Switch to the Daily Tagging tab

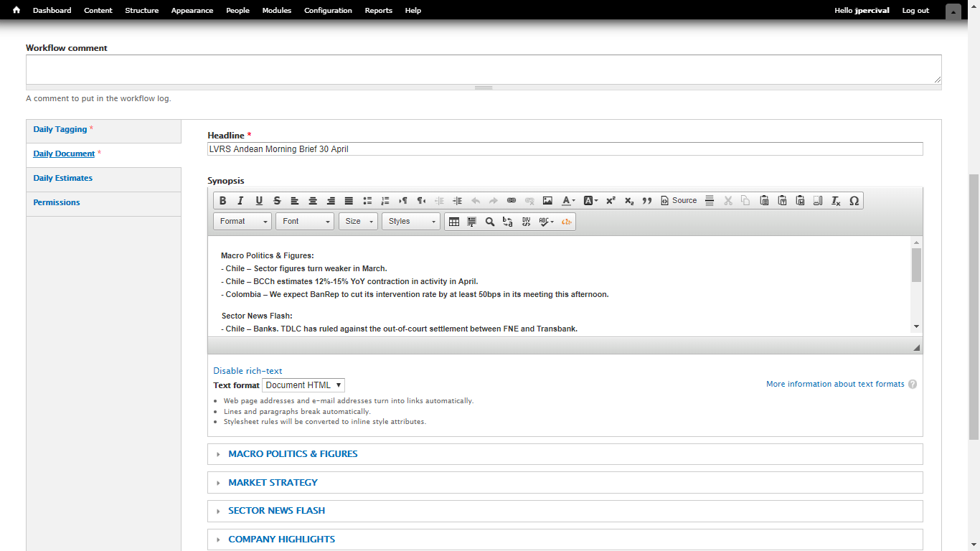(x=60, y=130)
